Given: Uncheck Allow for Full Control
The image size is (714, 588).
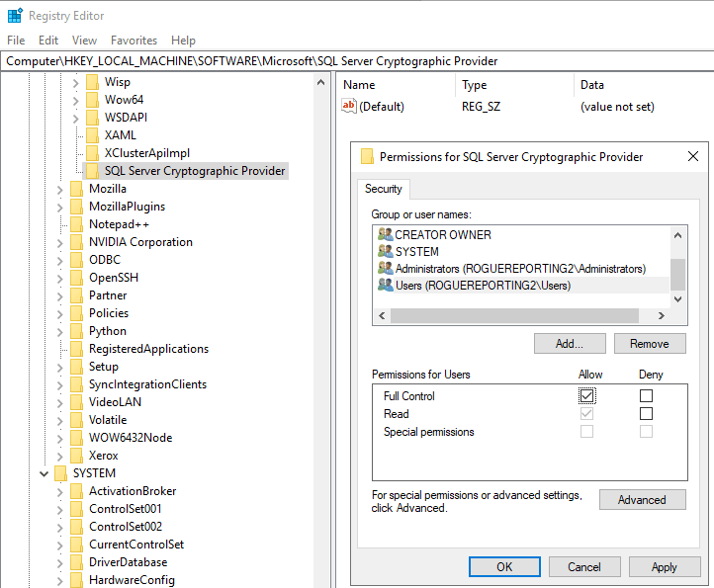Looking at the screenshot, I should [587, 396].
